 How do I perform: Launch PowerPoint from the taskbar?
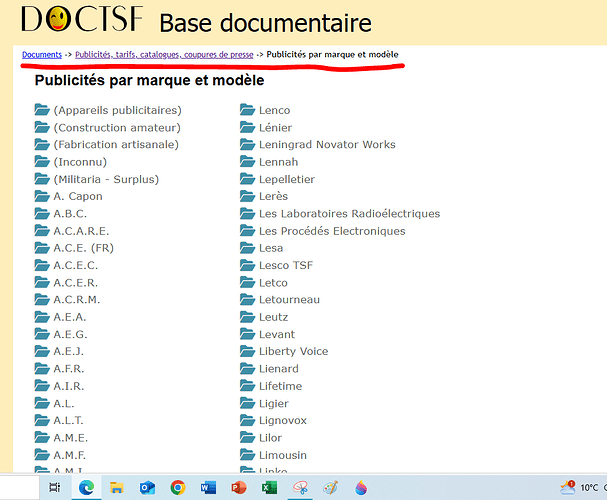click(239, 488)
